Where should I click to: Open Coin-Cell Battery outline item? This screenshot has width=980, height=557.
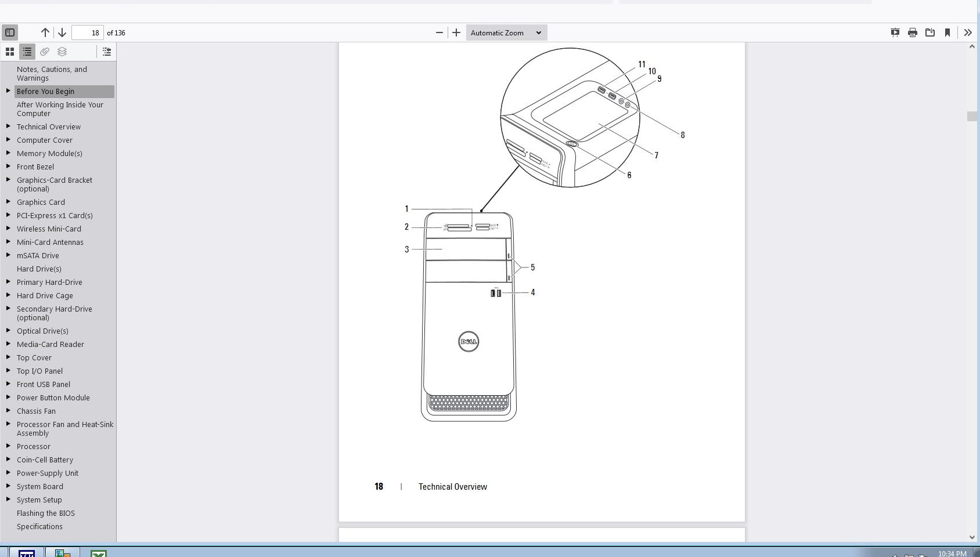click(45, 460)
